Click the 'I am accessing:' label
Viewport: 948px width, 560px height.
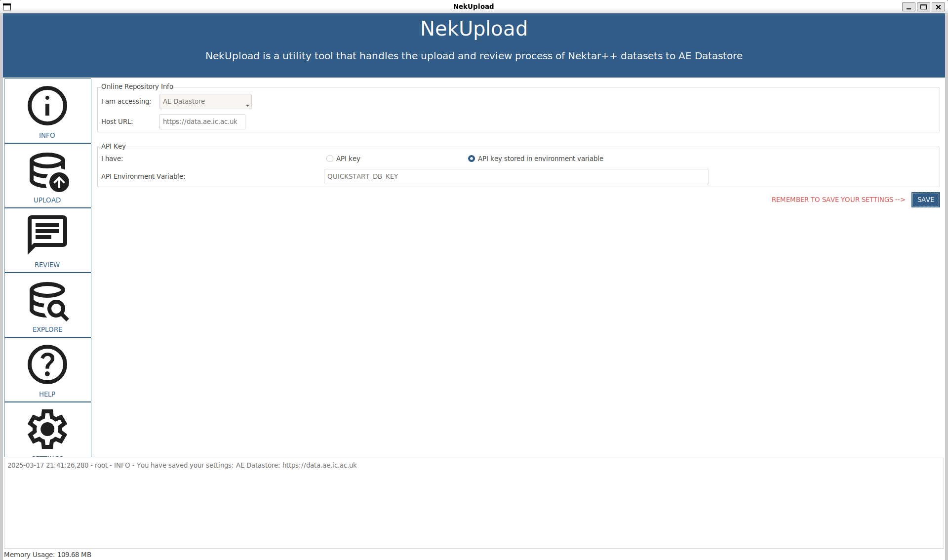point(126,101)
